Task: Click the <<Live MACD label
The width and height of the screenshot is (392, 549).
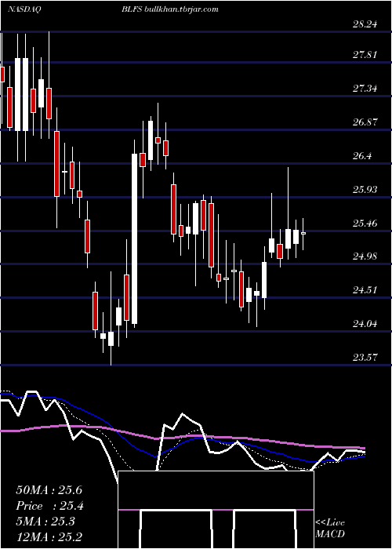Action: 330,529
